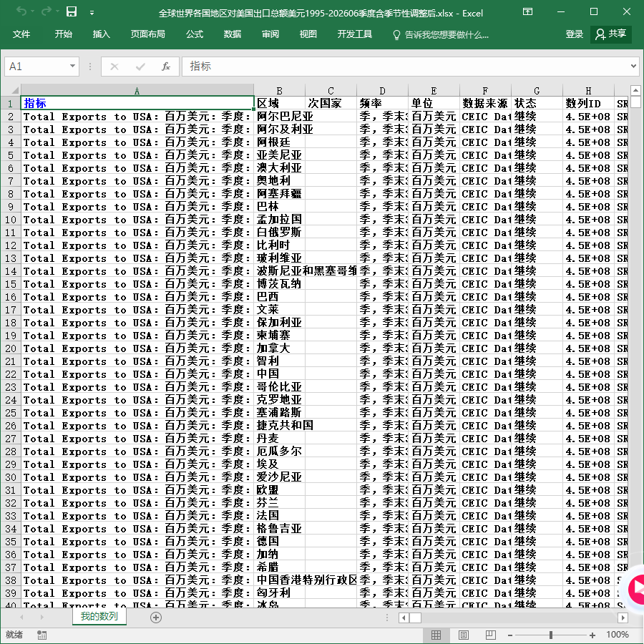
Task: Click the zoom slider handle
Action: click(x=551, y=635)
